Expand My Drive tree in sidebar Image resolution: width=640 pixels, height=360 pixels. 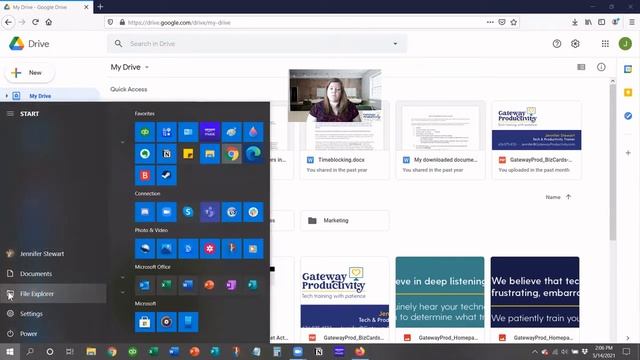click(7, 96)
